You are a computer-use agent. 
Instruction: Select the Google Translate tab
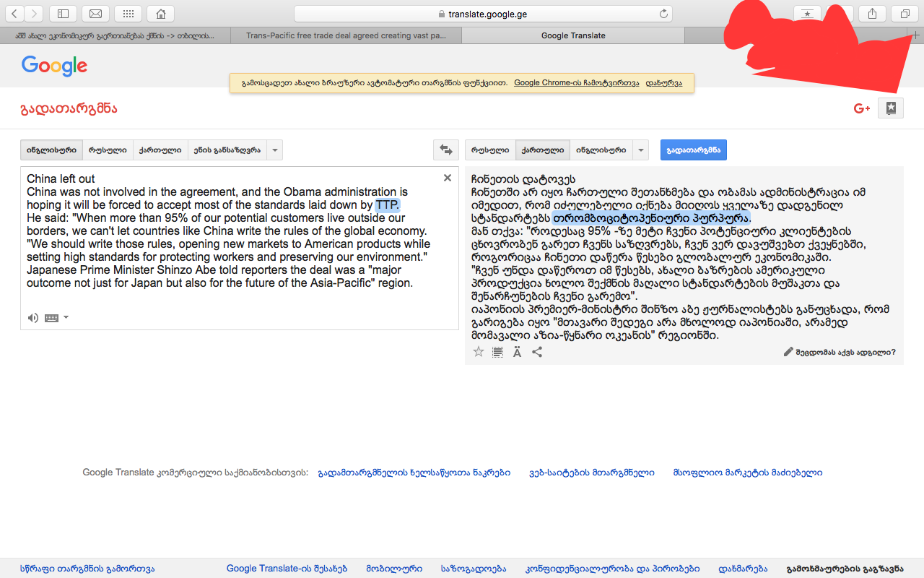[x=574, y=35]
